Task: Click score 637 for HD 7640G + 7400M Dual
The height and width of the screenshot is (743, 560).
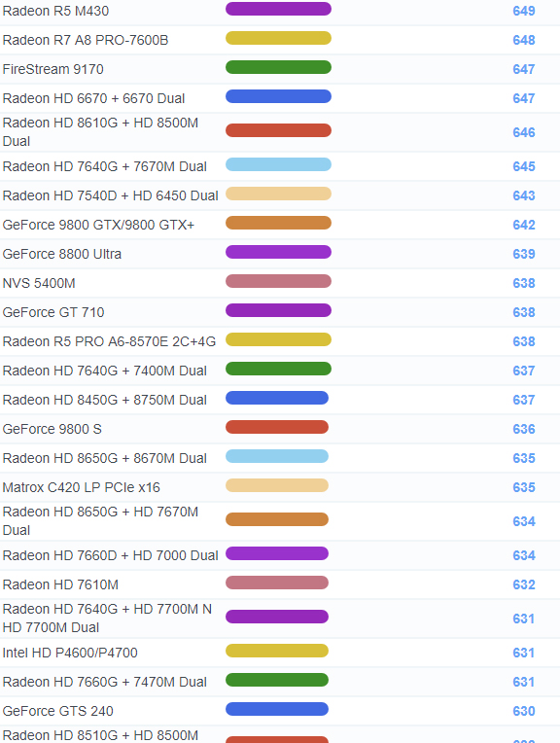Action: (524, 371)
